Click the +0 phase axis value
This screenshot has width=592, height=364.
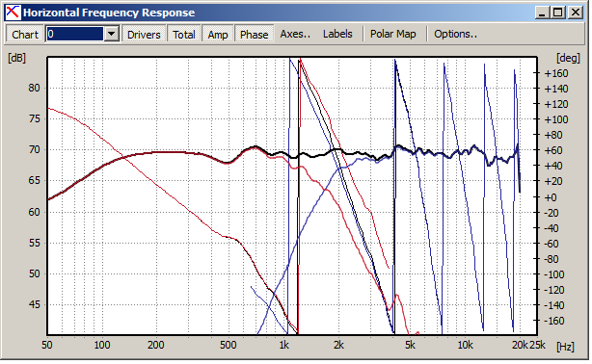pos(551,197)
